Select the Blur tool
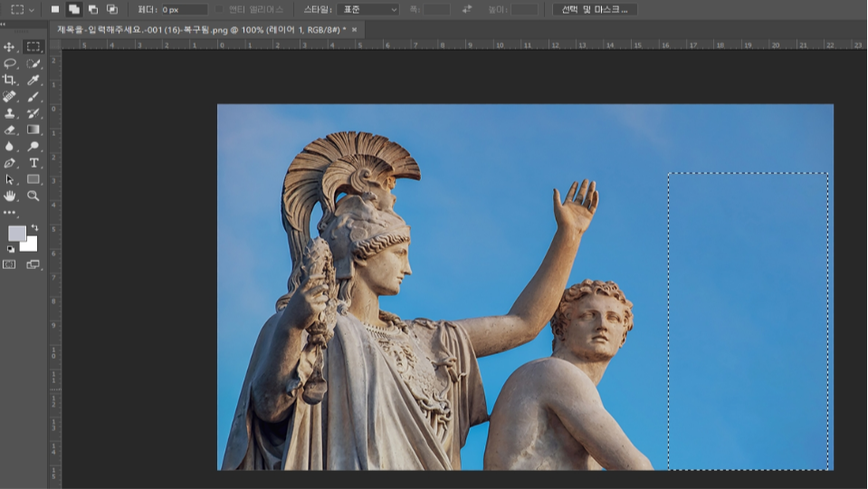This screenshot has height=489, width=868. pos(9,147)
